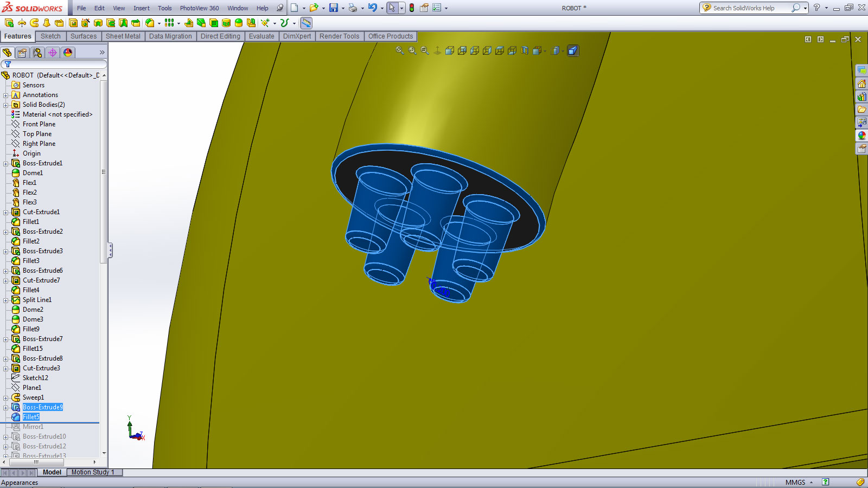Open the Linear Pattern dropdown arrow
This screenshot has width=868, height=488.
(x=178, y=23)
